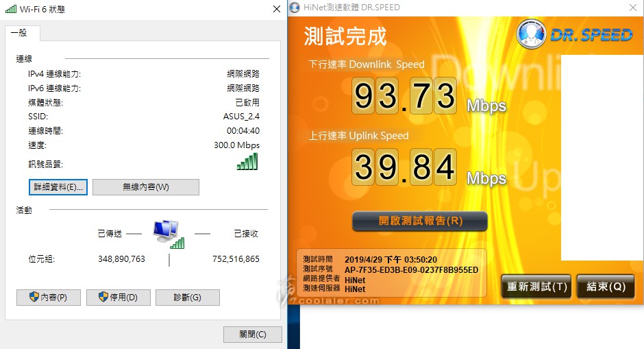Click the 已接收 received label

246,234
